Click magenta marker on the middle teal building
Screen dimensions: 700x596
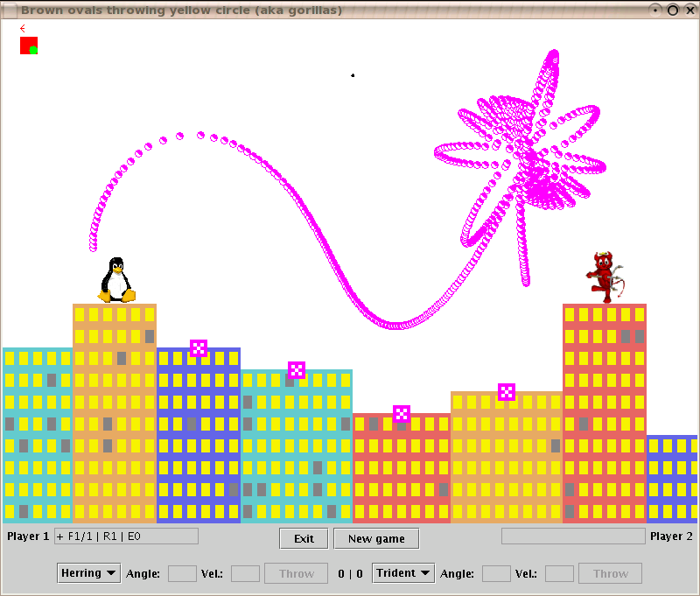point(297,370)
